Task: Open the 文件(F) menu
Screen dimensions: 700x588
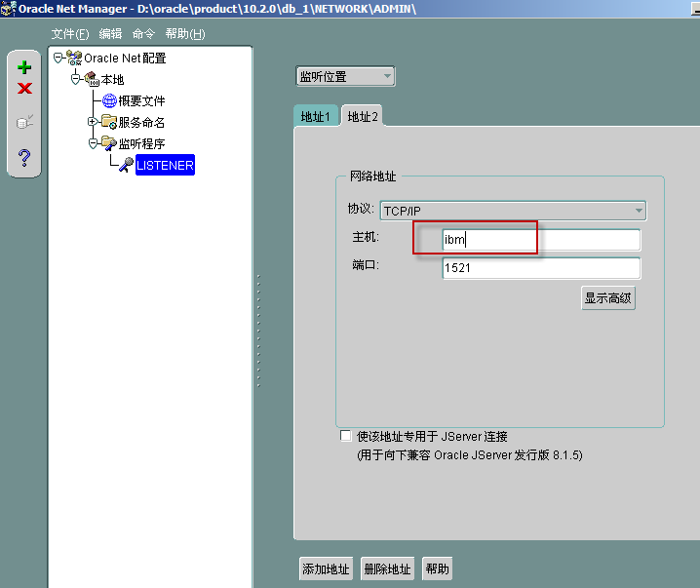Action: [70, 34]
